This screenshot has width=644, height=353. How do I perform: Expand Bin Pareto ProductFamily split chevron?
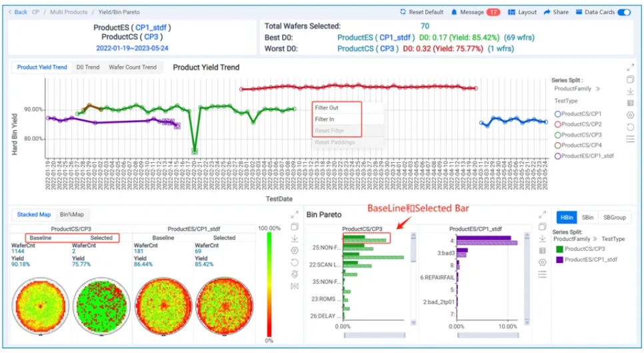[595, 239]
